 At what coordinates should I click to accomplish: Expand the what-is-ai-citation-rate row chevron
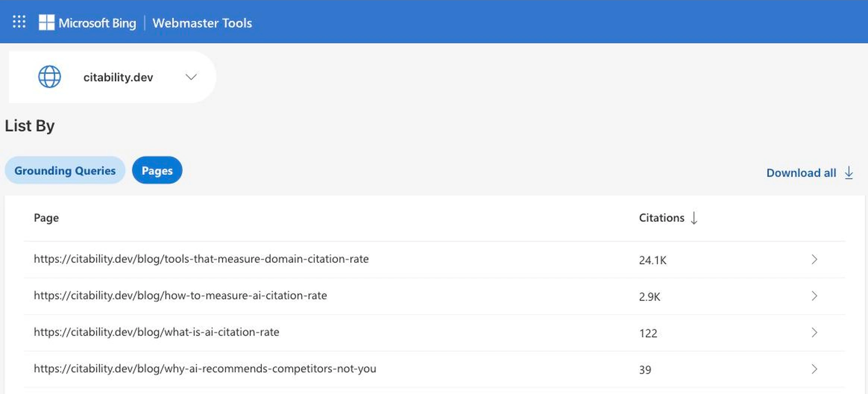tap(814, 332)
